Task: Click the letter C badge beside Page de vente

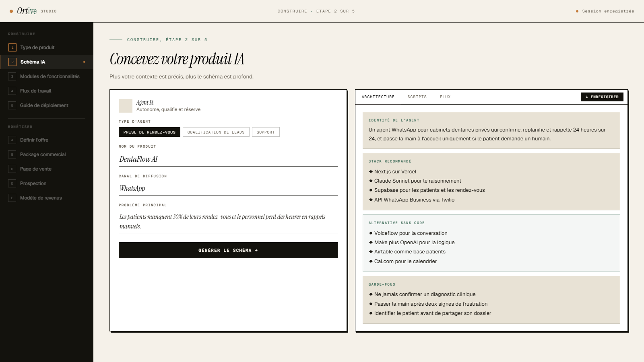Action: pos(12,169)
